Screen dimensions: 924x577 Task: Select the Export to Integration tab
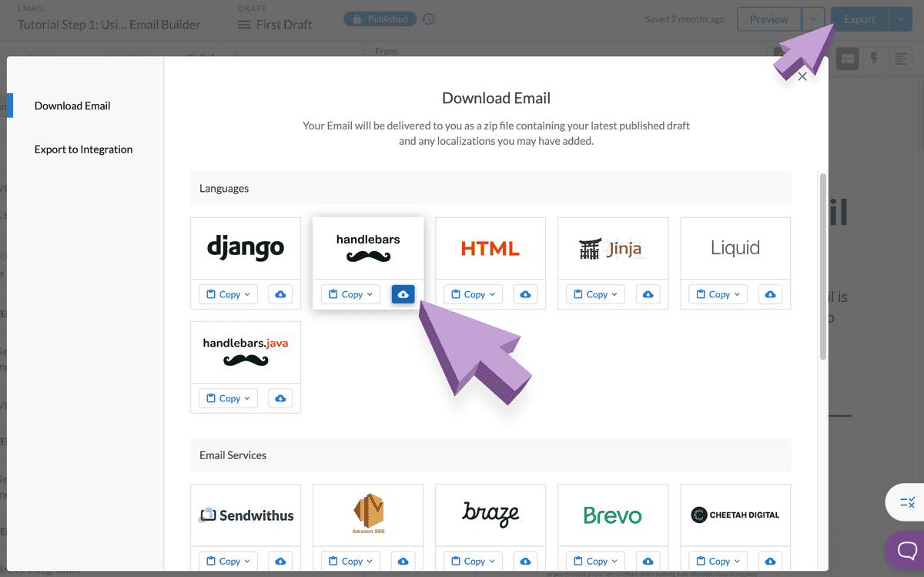click(x=83, y=149)
